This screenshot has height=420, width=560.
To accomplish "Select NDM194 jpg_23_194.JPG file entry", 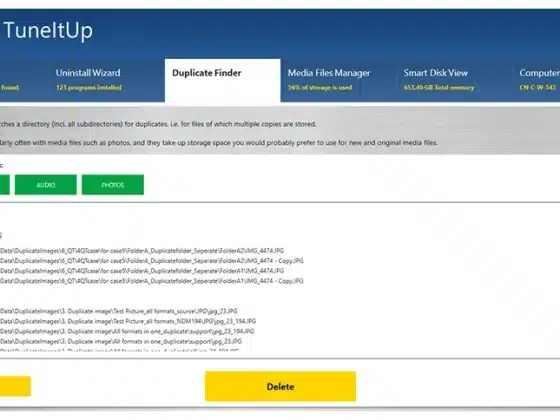I will (x=128, y=321).
